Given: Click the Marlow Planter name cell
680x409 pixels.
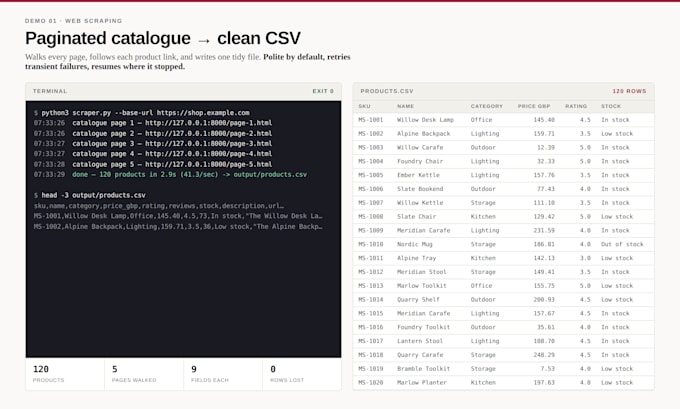Looking at the screenshot, I should (x=422, y=383).
